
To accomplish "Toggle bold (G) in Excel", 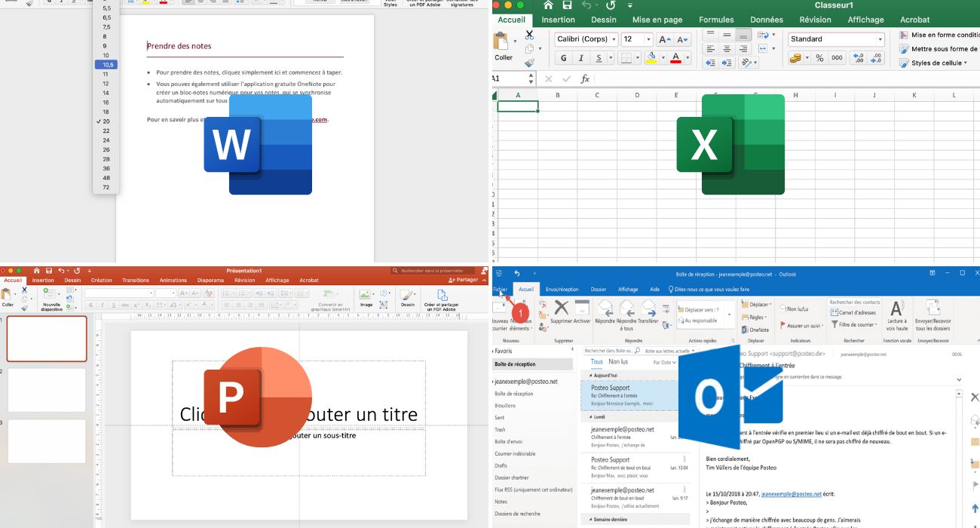I will (564, 58).
